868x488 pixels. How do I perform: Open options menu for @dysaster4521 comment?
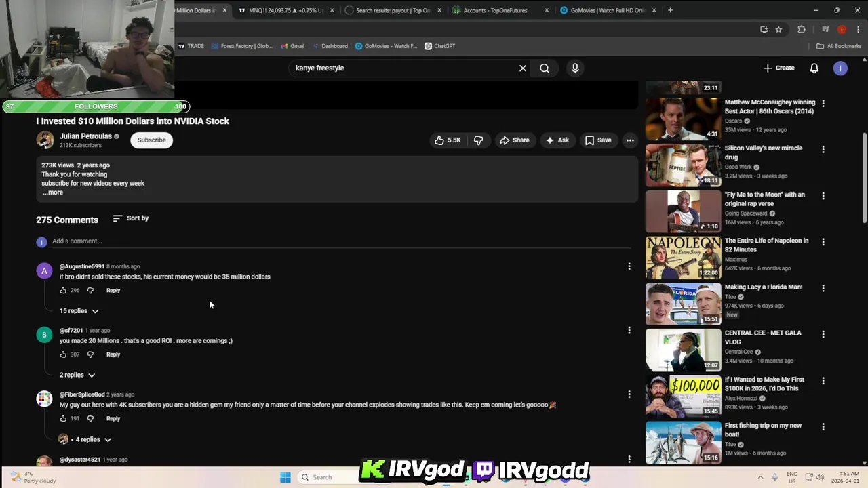point(629,459)
